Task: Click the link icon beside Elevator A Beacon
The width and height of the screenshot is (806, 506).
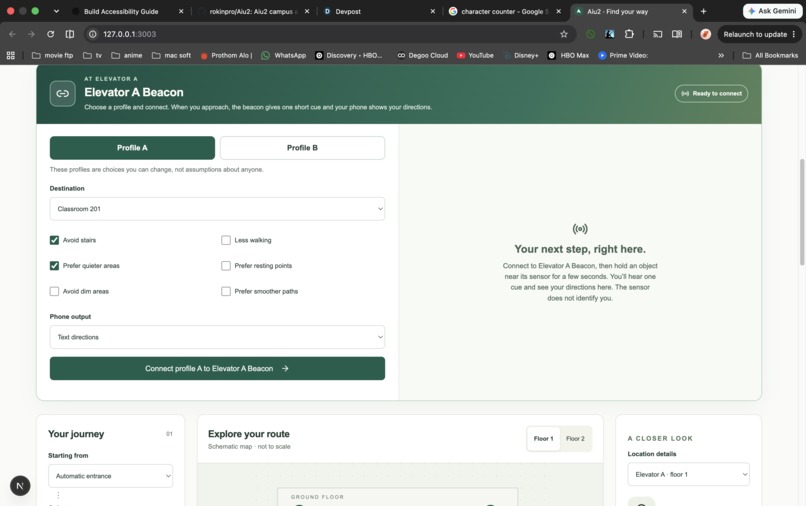Action: coord(63,93)
